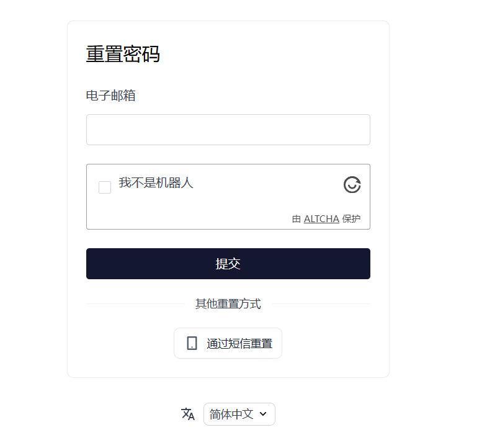Click the 保护 text after ALTCHA
This screenshot has width=487, height=448.
351,218
